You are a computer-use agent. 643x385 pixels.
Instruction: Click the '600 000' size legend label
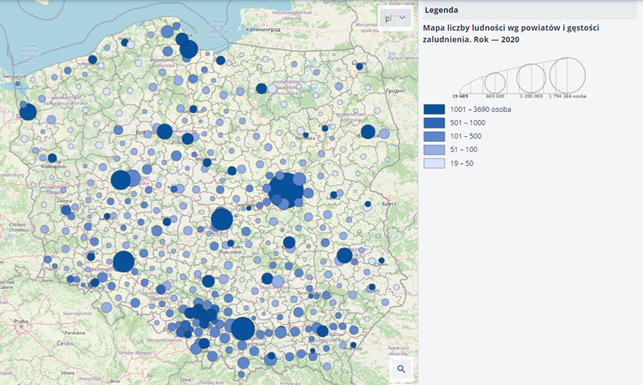pyautogui.click(x=495, y=96)
